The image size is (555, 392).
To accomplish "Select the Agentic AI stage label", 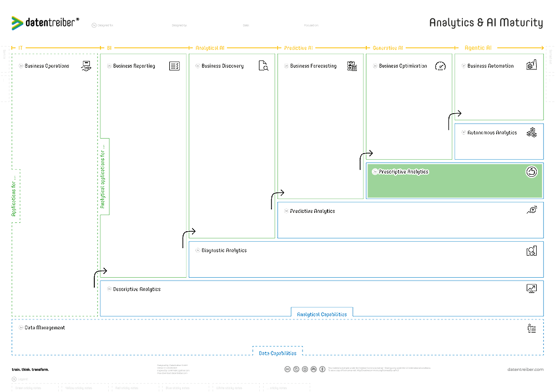I will [x=478, y=48].
